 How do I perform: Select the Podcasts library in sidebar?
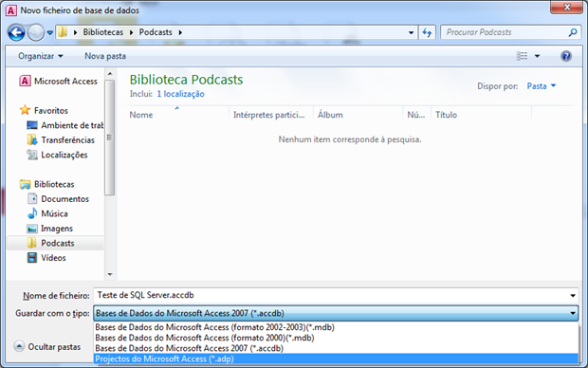pos(56,243)
